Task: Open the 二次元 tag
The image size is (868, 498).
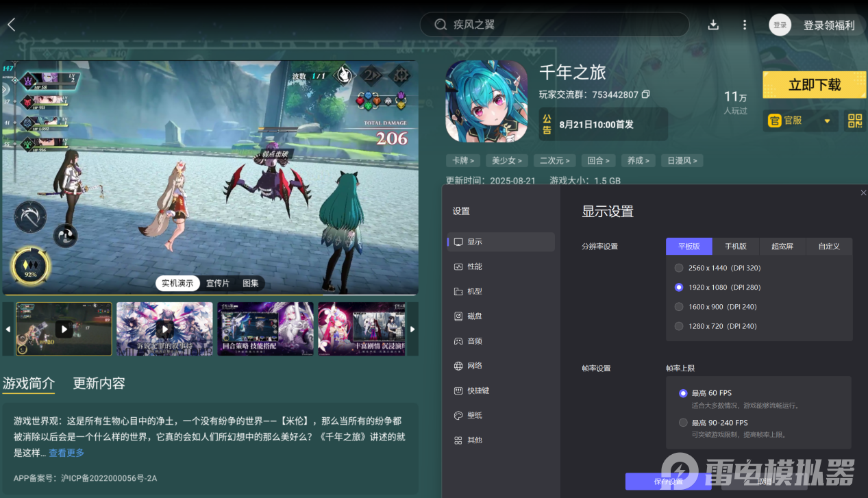Action: [x=555, y=160]
